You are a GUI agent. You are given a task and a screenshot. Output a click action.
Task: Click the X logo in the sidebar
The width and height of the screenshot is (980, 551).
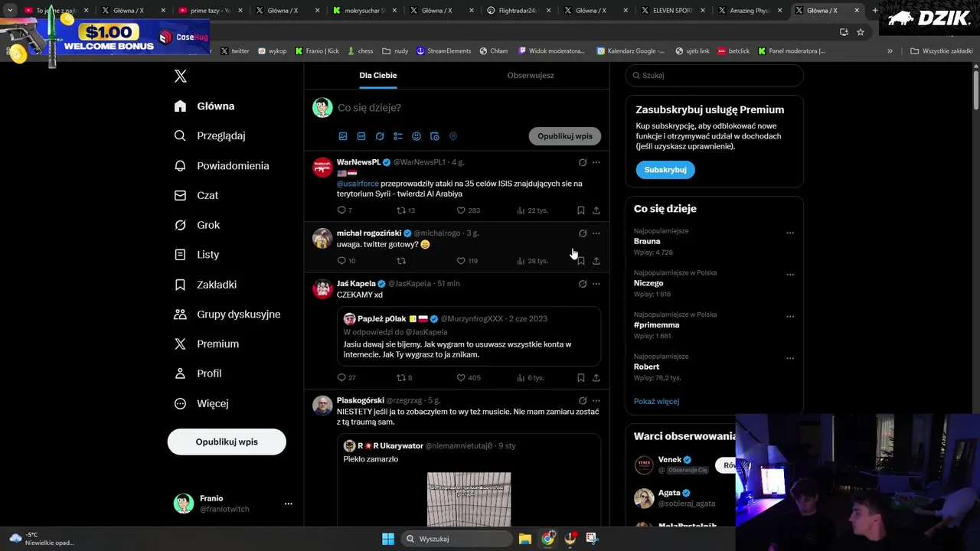tap(181, 76)
